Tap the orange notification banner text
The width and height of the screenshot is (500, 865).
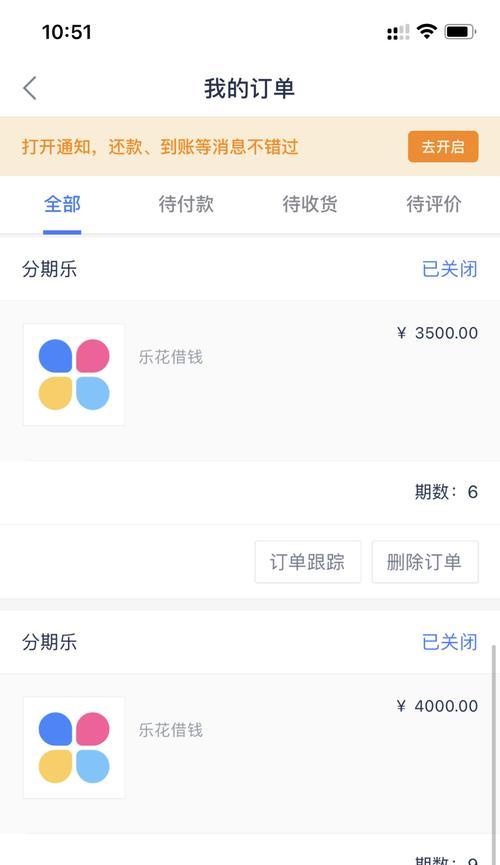coord(161,147)
